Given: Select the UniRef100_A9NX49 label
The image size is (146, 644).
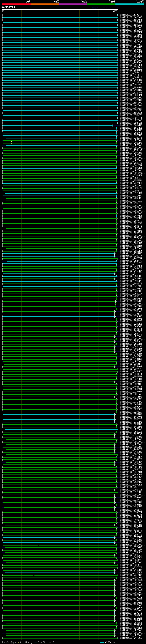Looking at the screenshot, I should (131, 40).
